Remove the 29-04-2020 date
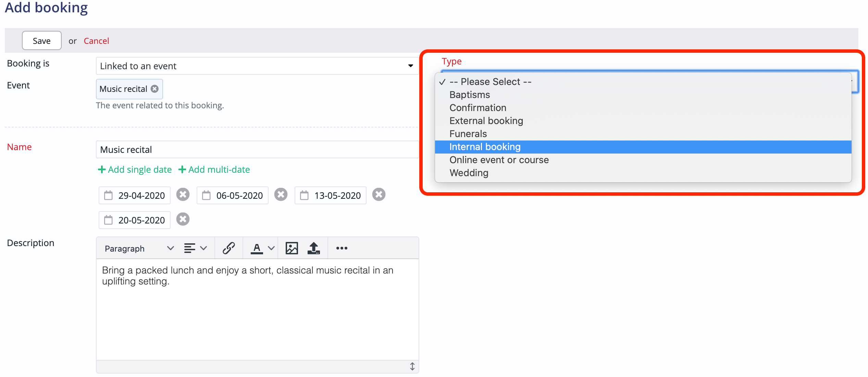 [x=183, y=194]
